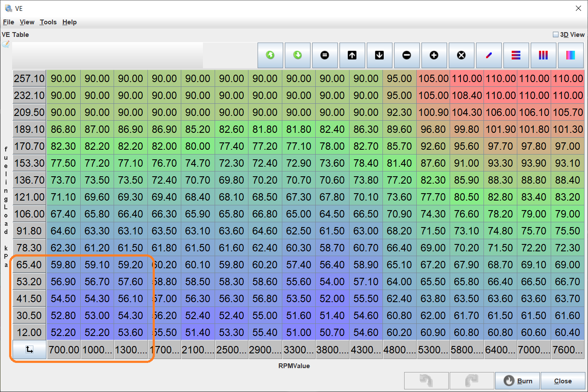The width and height of the screenshot is (588, 392).
Task: Enable the 3D View checkbox
Action: 555,35
